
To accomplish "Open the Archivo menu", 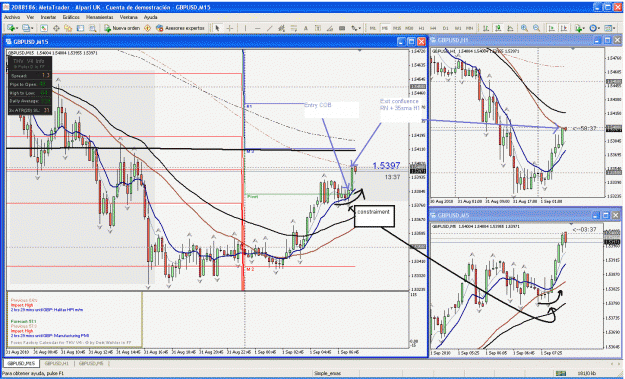I will tap(12, 17).
